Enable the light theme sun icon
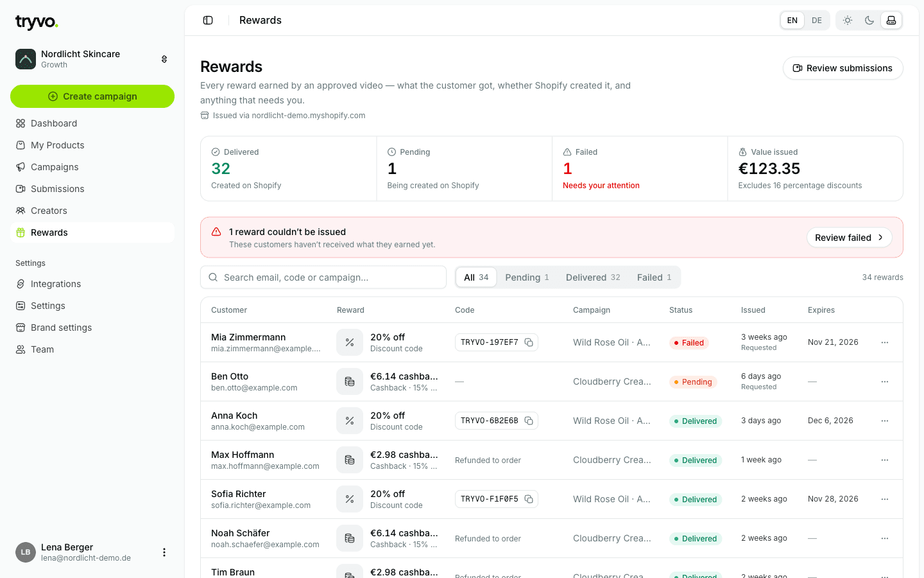924x578 pixels. click(848, 21)
